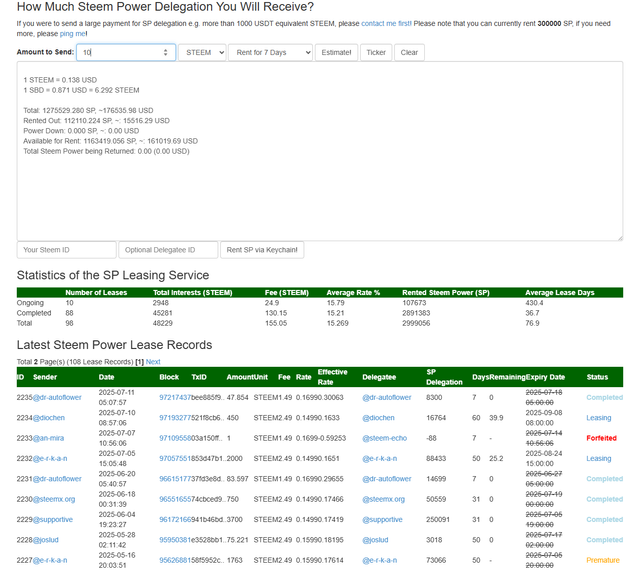Click Completed status in row 2235

604,397
